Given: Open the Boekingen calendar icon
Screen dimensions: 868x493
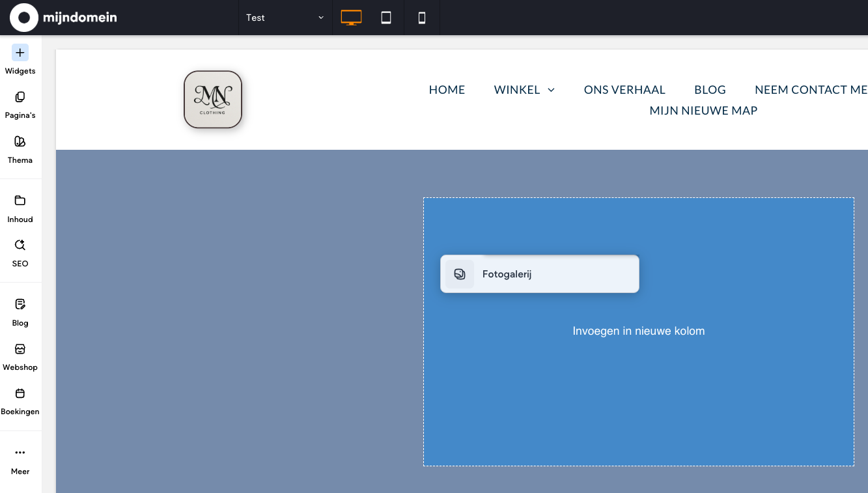Looking at the screenshot, I should pos(20,393).
